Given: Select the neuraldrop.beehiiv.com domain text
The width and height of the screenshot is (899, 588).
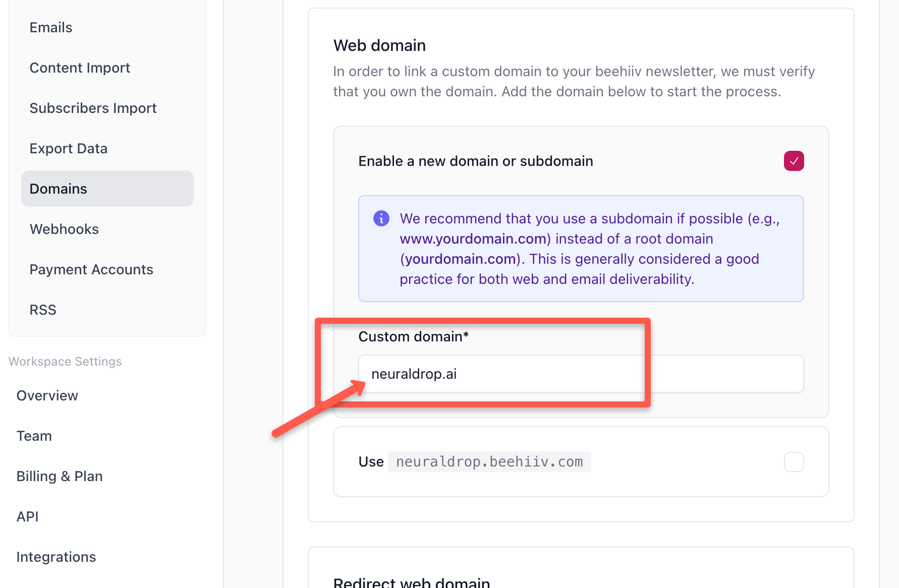Looking at the screenshot, I should (x=489, y=461).
